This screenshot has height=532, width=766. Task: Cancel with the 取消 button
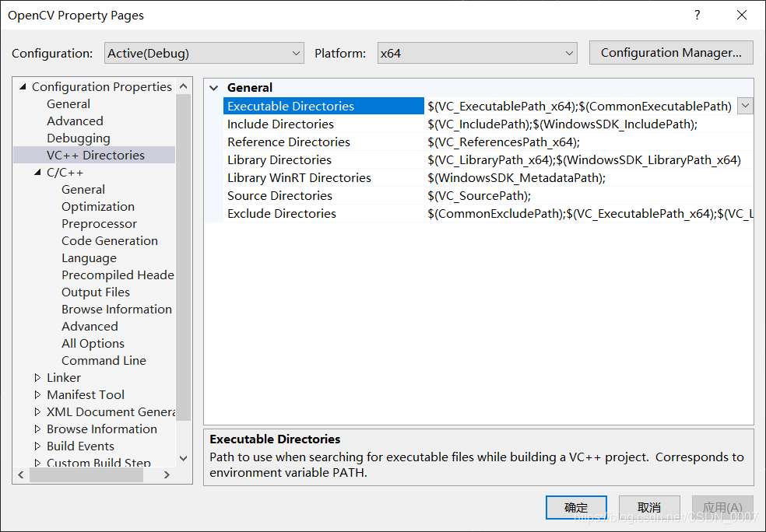click(x=649, y=508)
